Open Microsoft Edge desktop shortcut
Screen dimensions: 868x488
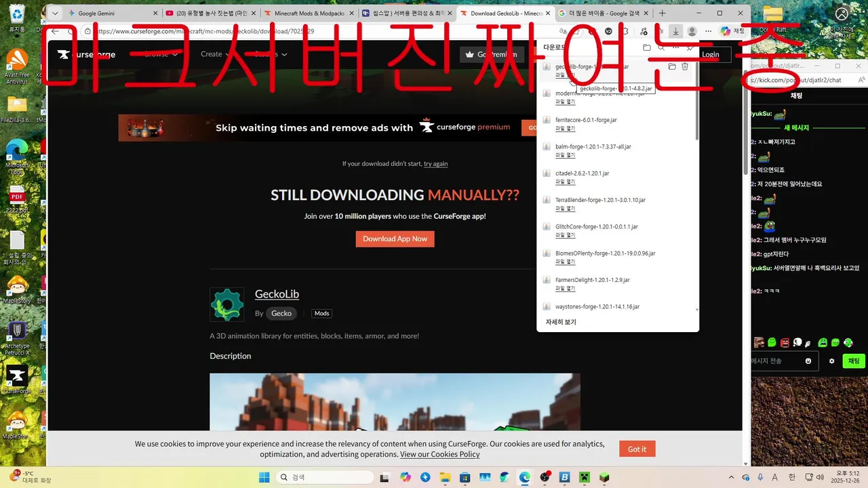click(17, 157)
